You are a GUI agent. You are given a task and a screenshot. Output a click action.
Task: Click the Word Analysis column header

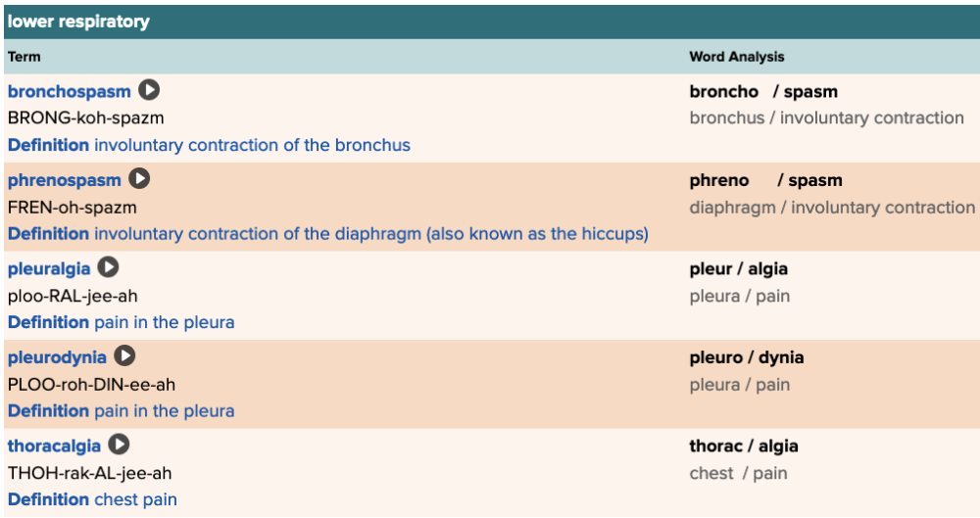coord(736,57)
